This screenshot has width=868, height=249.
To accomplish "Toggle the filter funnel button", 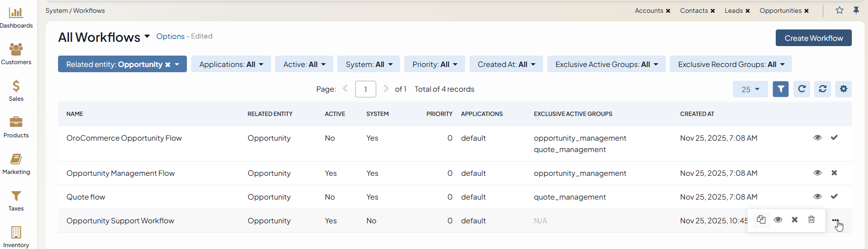I will point(780,89).
